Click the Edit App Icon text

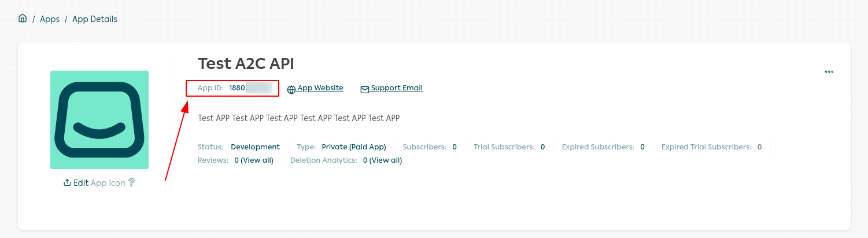point(99,182)
